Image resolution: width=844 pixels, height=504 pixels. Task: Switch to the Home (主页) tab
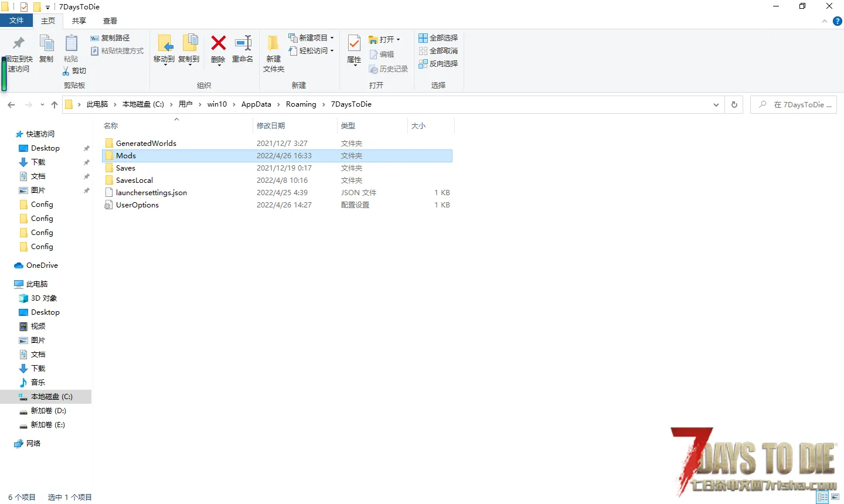pos(48,21)
